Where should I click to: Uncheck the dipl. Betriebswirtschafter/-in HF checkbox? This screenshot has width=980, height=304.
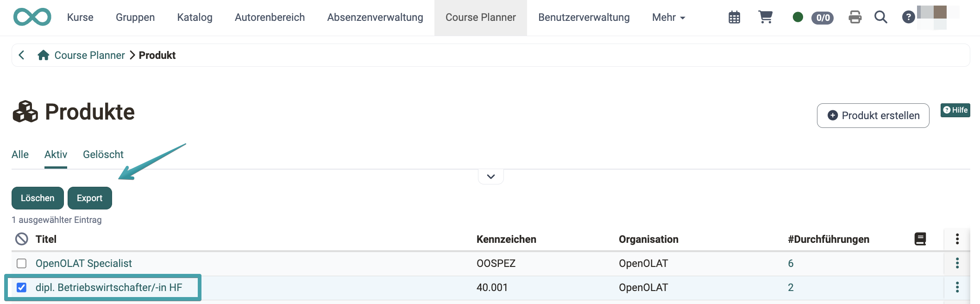coord(22,287)
